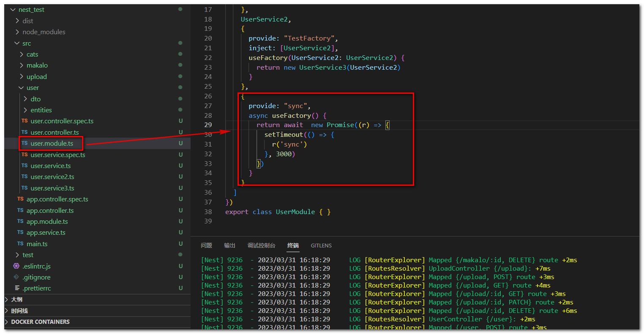This screenshot has height=334, width=644.
Task: Open app.module.ts file
Action: (47, 222)
